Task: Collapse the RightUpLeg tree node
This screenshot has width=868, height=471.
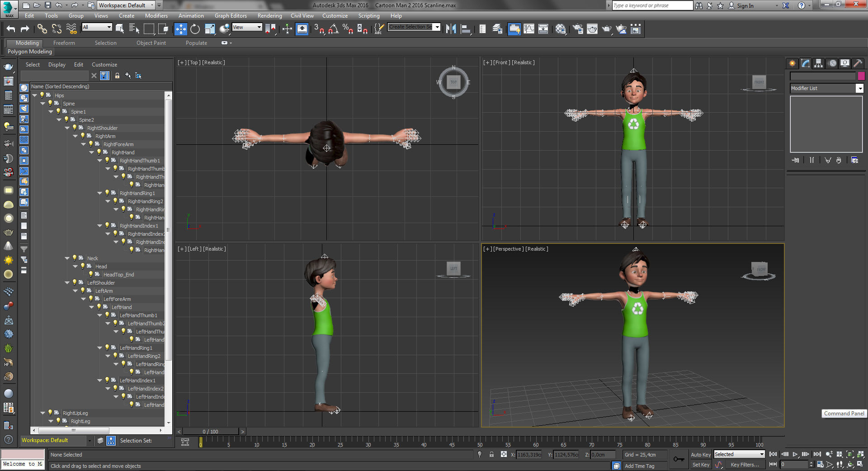Action: pos(42,413)
